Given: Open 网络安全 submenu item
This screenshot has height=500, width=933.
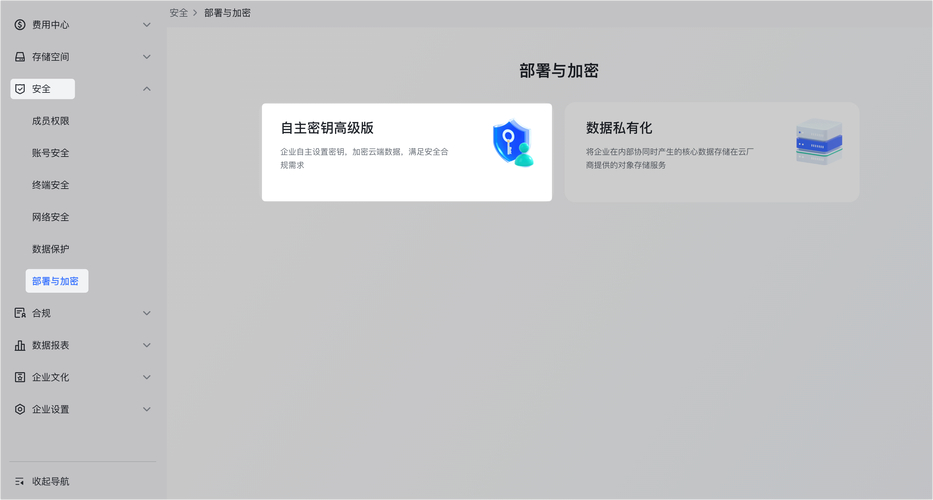Looking at the screenshot, I should tap(51, 217).
